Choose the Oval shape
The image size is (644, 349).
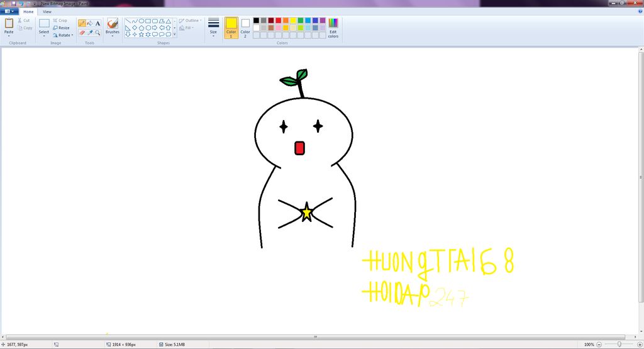point(142,21)
